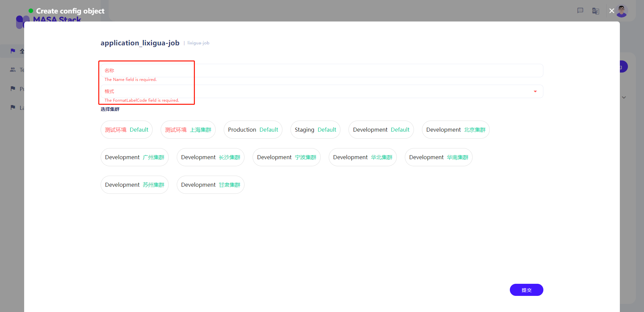Viewport: 644px width, 312px height.
Task: Click the flag icon beside 'La' sidebar entry
Action: tap(13, 107)
